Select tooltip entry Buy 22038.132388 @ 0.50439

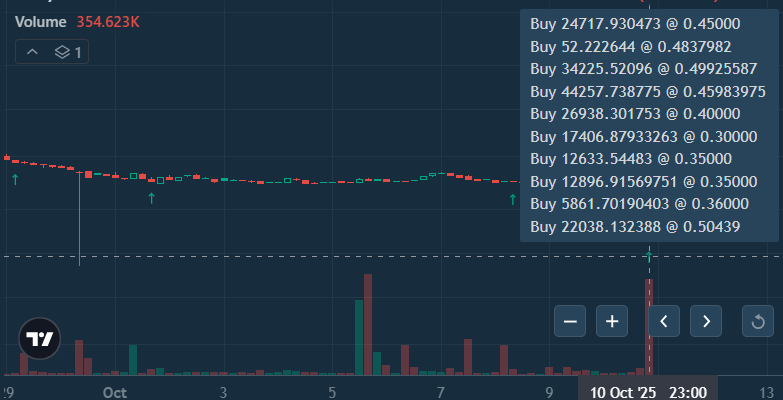pos(634,227)
